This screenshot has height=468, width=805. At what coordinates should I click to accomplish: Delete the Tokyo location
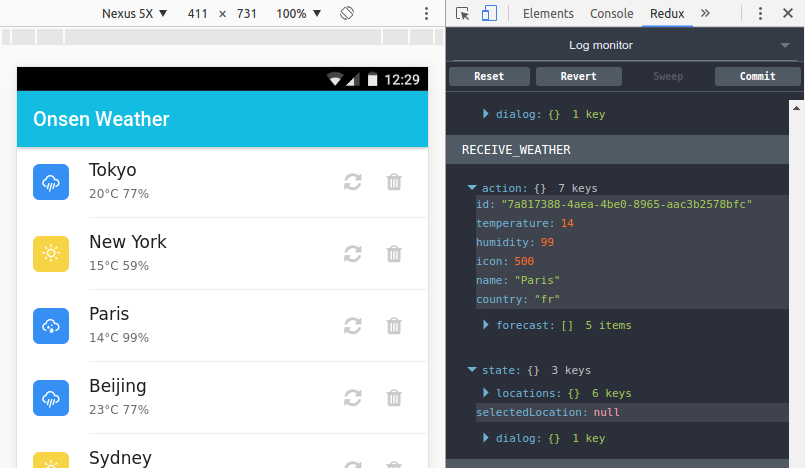tap(394, 182)
